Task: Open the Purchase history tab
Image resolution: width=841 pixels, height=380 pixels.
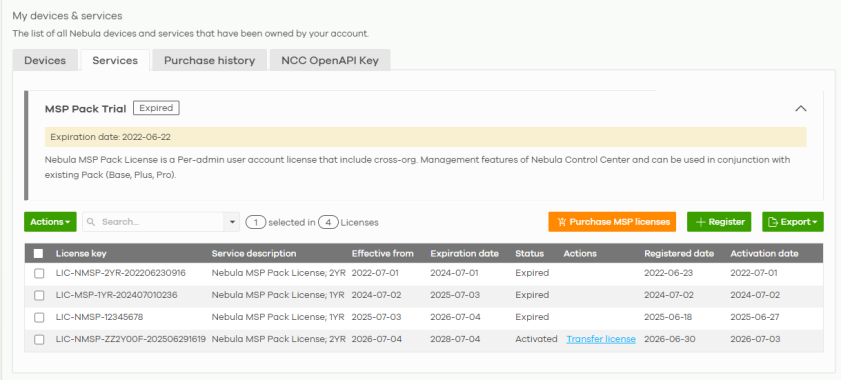Action: pyautogui.click(x=209, y=60)
